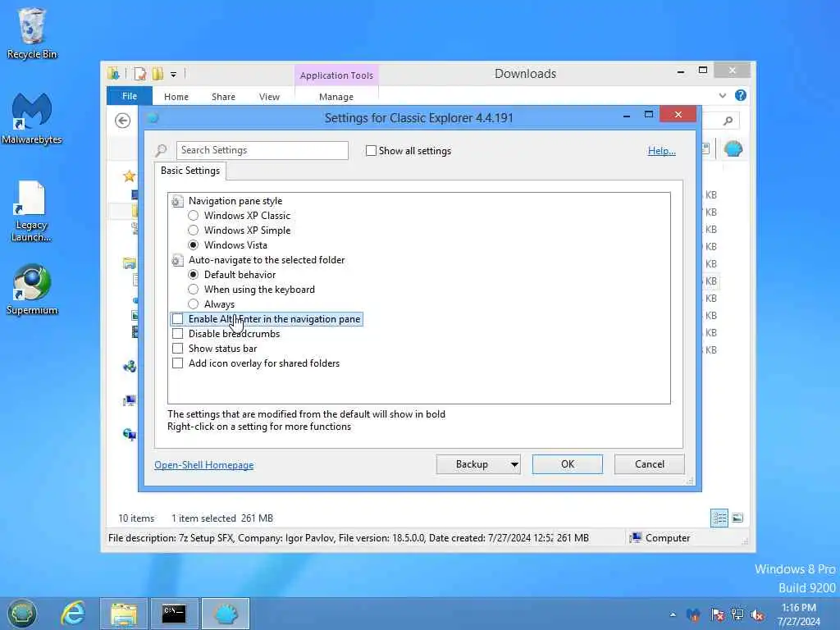Click Backup button
Viewport: 840px width, 630px height.
pos(472,464)
